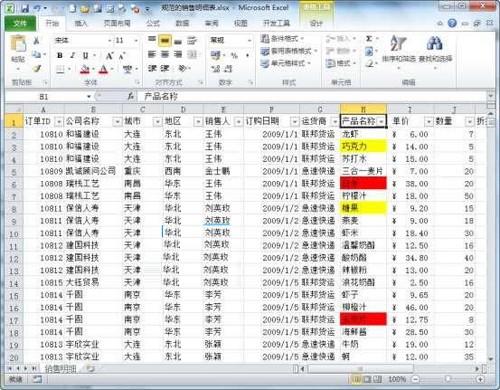Open the Excel Help question mark
Image resolution: width=500 pixels, height=390 pixels.
pos(452,23)
